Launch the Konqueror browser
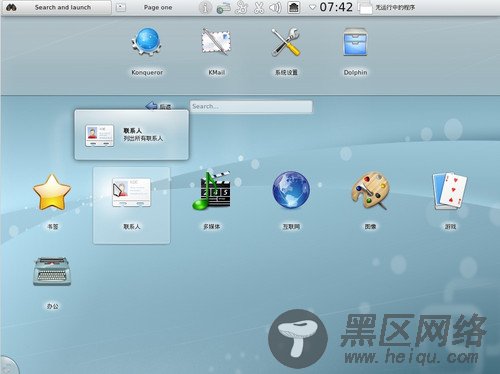 [x=147, y=52]
